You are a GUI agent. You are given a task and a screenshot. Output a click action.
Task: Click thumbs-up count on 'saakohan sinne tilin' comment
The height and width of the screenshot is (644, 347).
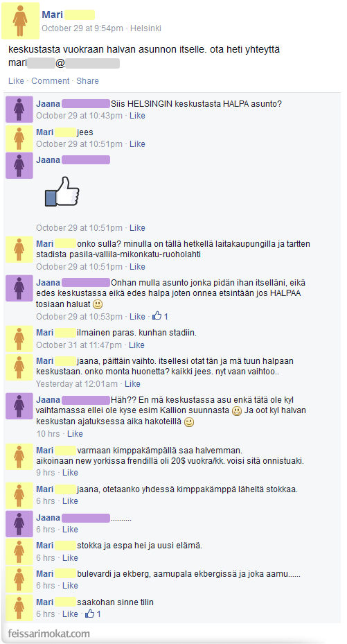point(93,613)
